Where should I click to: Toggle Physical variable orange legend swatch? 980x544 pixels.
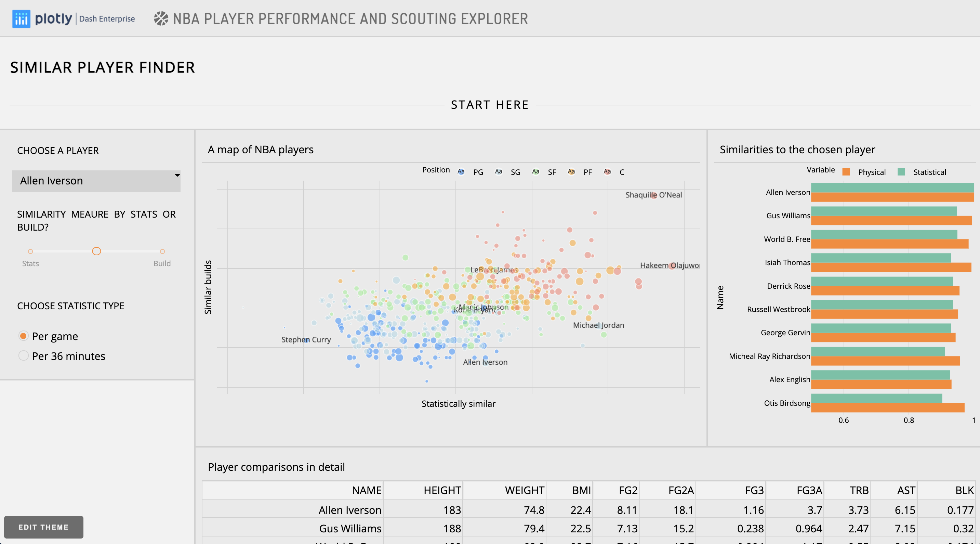[x=846, y=172]
